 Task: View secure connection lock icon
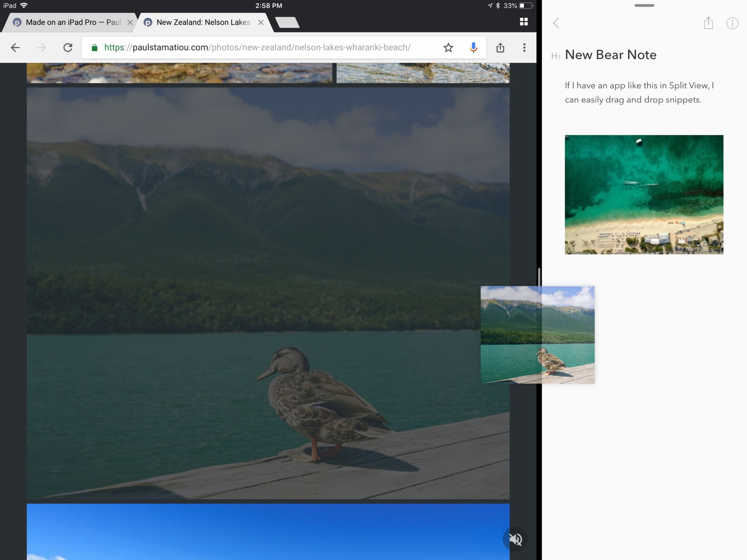(94, 47)
